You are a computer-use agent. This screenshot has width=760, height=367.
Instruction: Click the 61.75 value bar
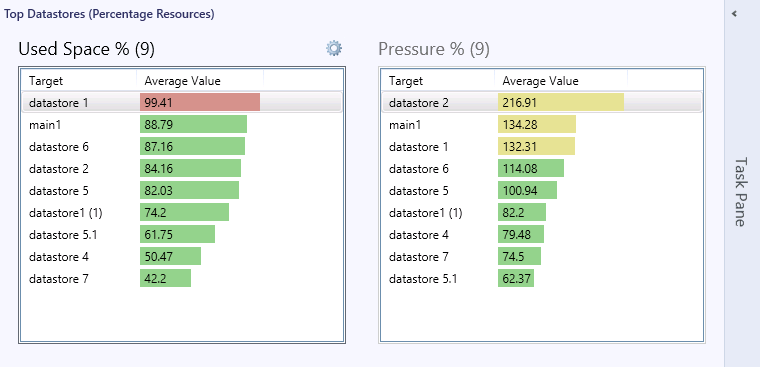click(177, 234)
